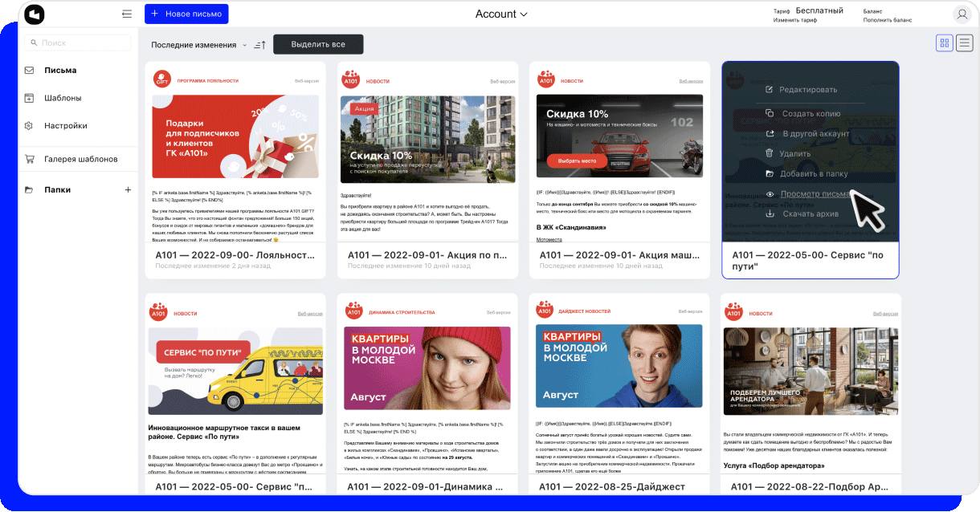The height and width of the screenshot is (512, 980).
Task: Click the gear icon next to Настройки
Action: click(x=30, y=126)
